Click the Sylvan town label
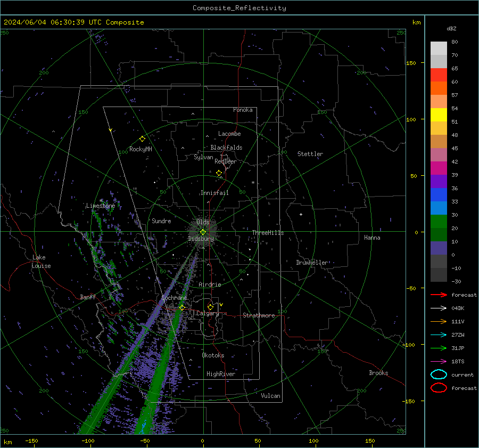 (203, 157)
